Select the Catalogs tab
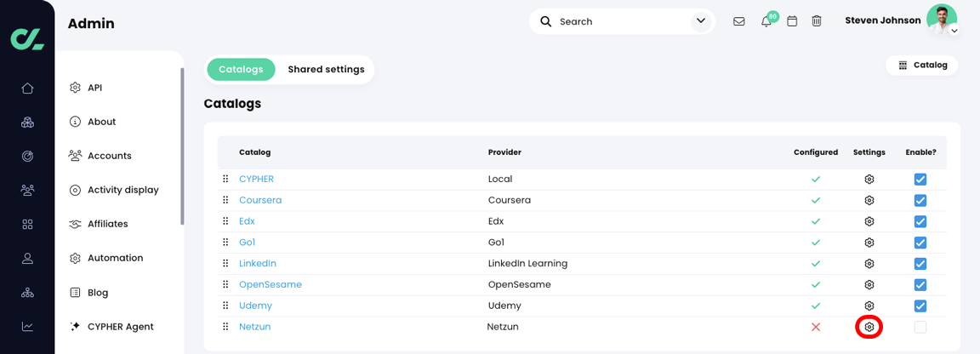The image size is (980, 354). [242, 70]
